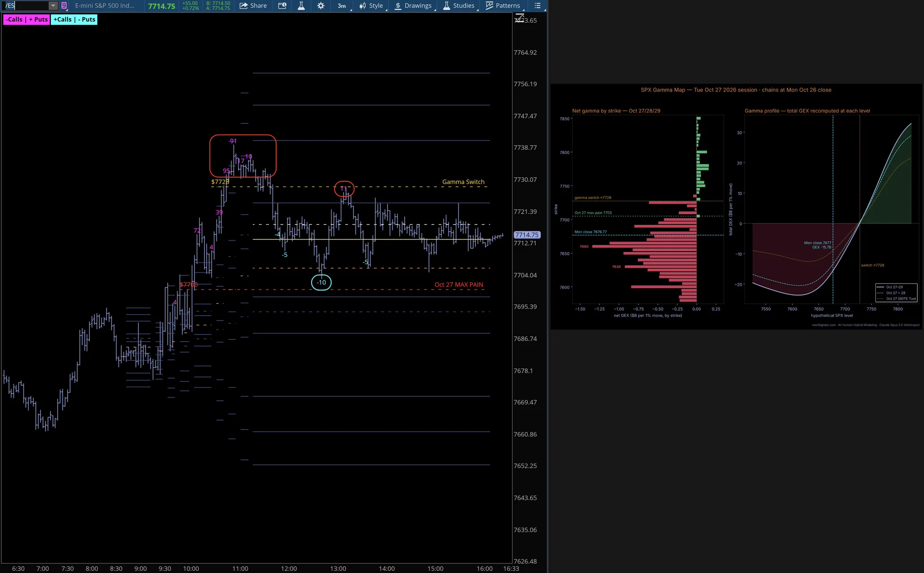This screenshot has height=573, width=924.
Task: Click the SPX Gamma Map title text
Action: (x=736, y=90)
